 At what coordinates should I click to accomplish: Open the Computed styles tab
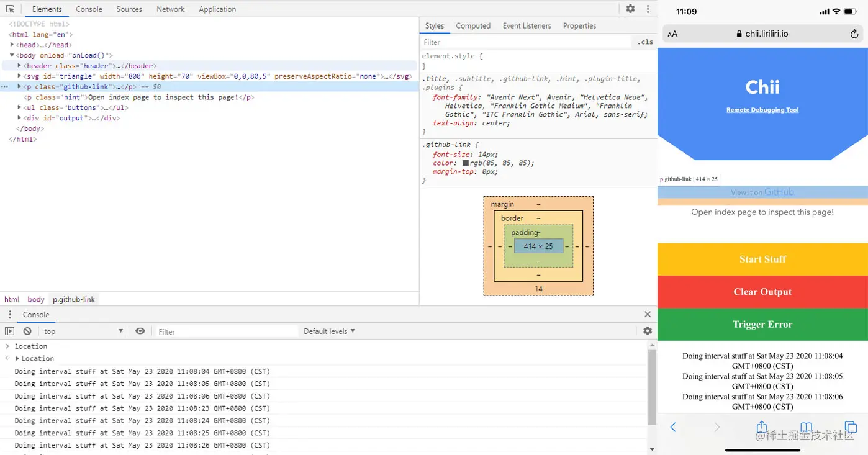click(473, 25)
